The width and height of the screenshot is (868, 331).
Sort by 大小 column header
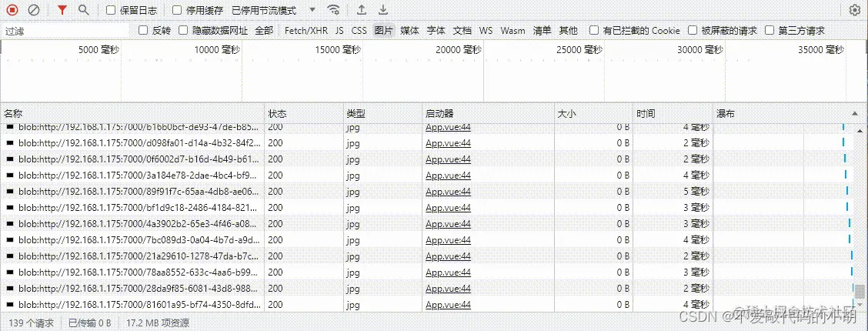594,113
